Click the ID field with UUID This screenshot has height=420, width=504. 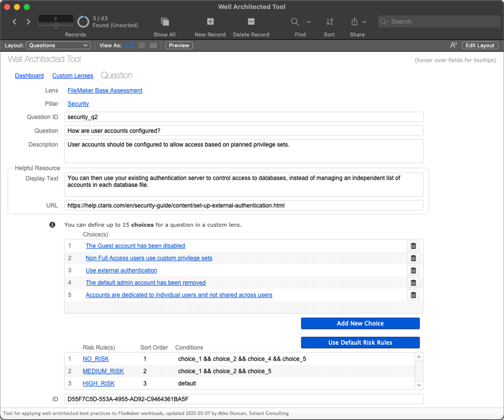point(244,399)
